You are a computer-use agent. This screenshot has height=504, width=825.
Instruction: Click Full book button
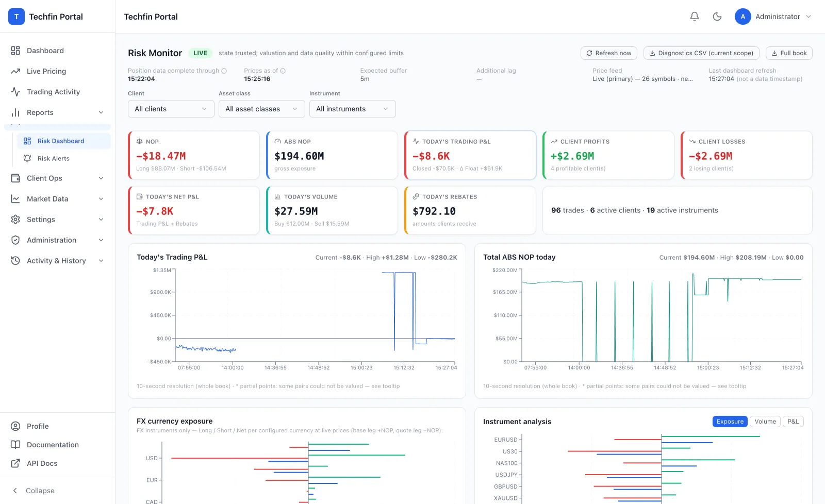click(789, 53)
